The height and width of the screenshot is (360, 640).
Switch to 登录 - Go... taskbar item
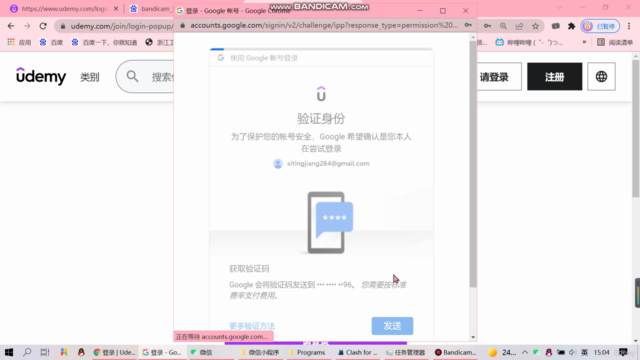[162, 352]
